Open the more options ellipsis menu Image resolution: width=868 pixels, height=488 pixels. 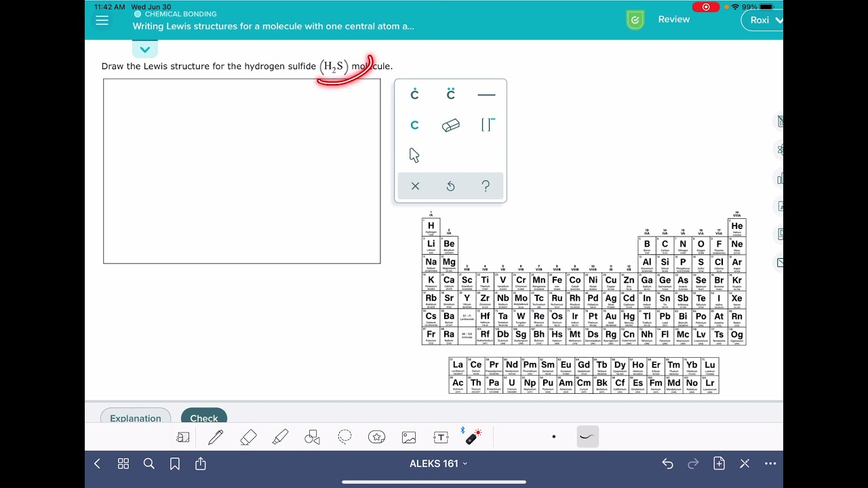tap(770, 464)
